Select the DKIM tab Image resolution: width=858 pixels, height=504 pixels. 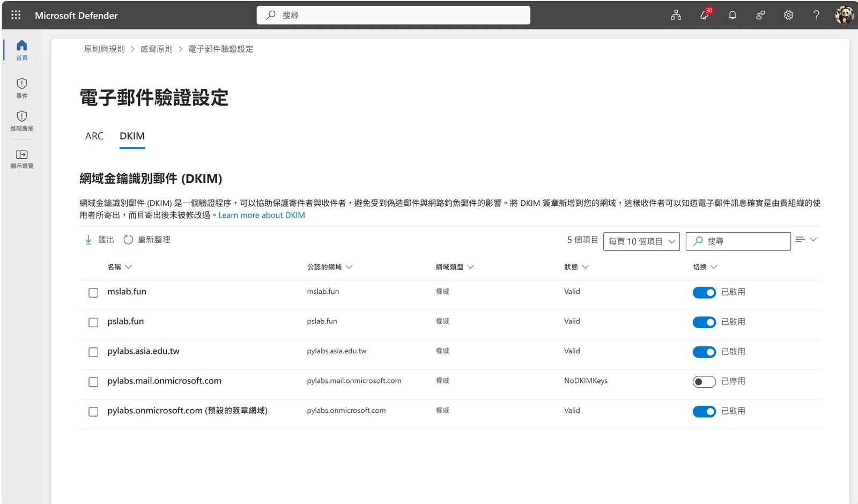click(132, 136)
